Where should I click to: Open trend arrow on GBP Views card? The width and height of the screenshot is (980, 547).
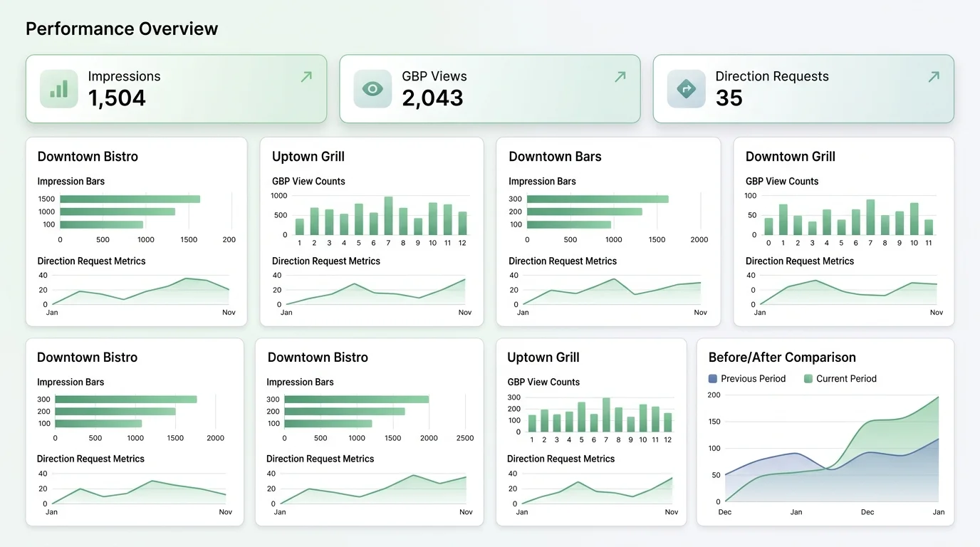(620, 76)
